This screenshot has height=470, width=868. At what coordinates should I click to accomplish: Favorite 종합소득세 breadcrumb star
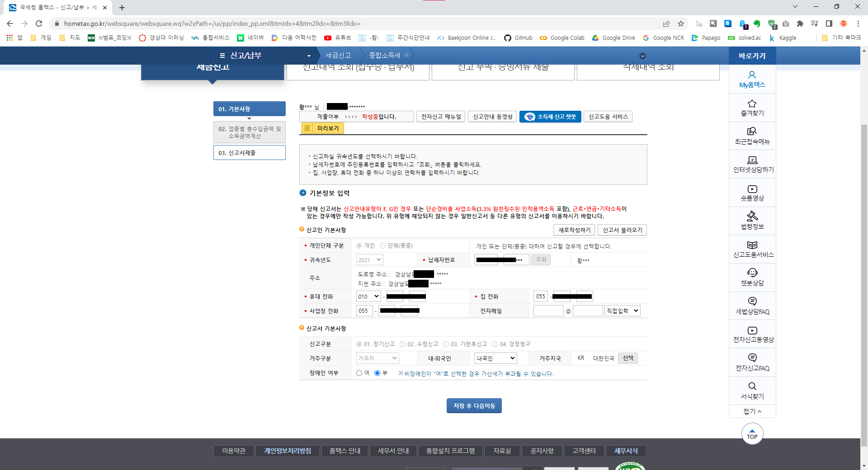[x=406, y=55]
